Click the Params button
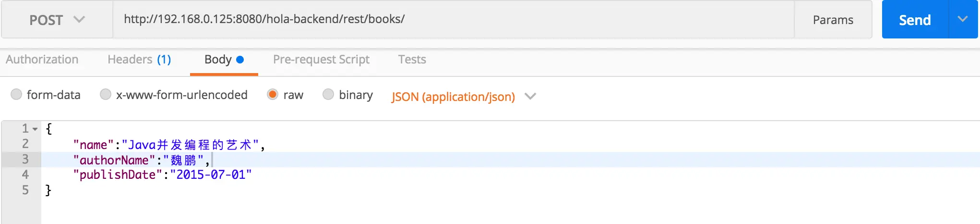 pos(833,20)
